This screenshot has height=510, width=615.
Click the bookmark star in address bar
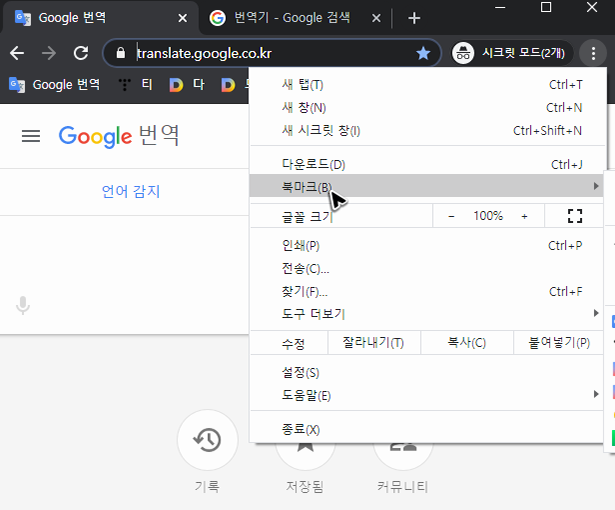(x=423, y=53)
